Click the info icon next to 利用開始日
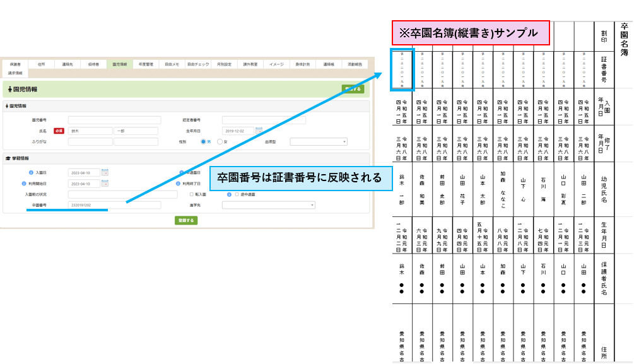Screen dimensions: 634x364 pos(21,184)
